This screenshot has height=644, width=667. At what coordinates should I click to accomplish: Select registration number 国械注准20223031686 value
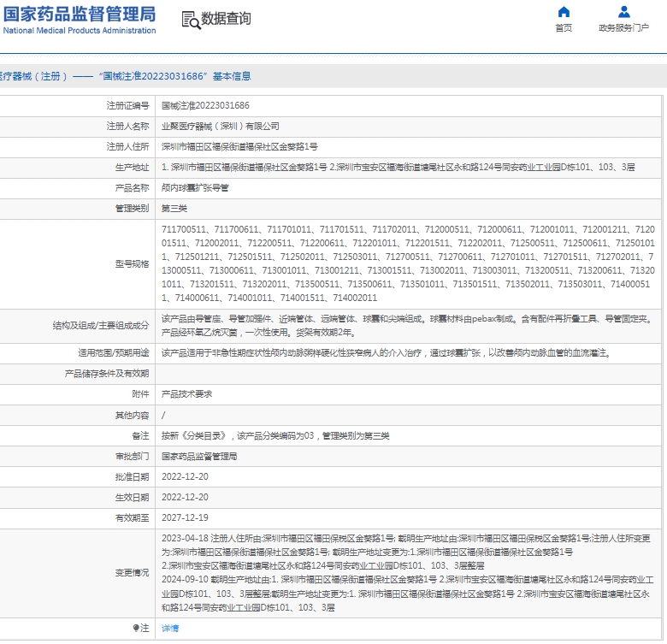click(205, 105)
